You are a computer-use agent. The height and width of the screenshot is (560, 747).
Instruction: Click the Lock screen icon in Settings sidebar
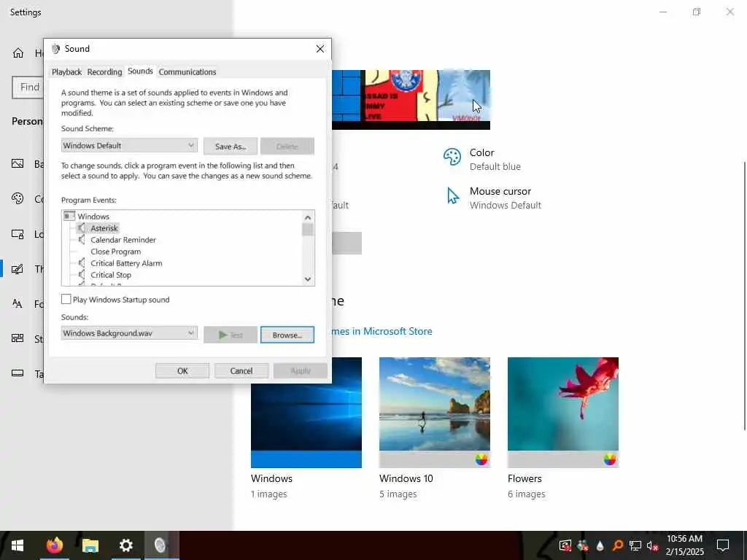(18, 234)
